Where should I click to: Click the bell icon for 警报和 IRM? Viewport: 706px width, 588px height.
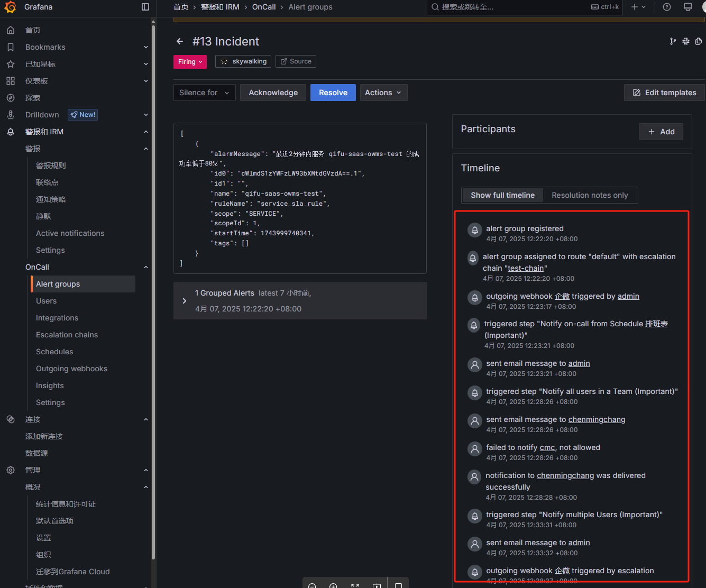(x=11, y=132)
